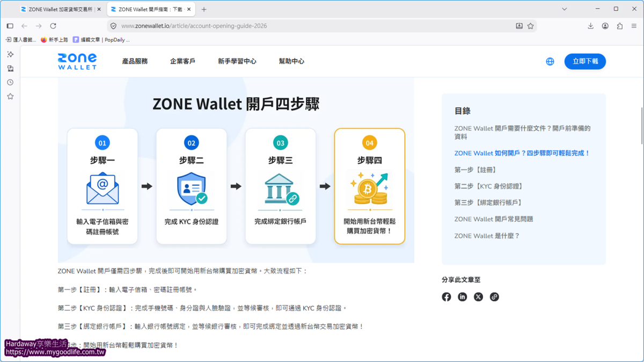Copy article link with chain icon

coord(495,297)
